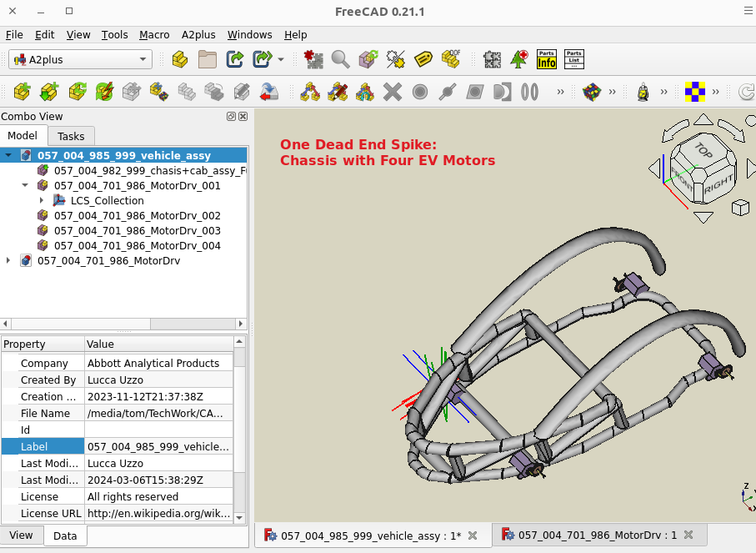This screenshot has width=756, height=553.
Task: Click the Parts Info toolbar icon
Action: coord(547,59)
